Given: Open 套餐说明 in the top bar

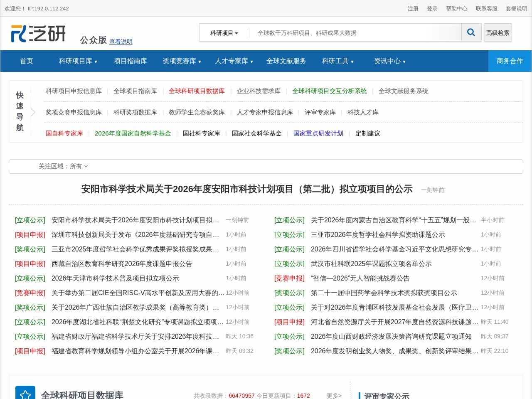Looking at the screenshot, I should 517,8.
